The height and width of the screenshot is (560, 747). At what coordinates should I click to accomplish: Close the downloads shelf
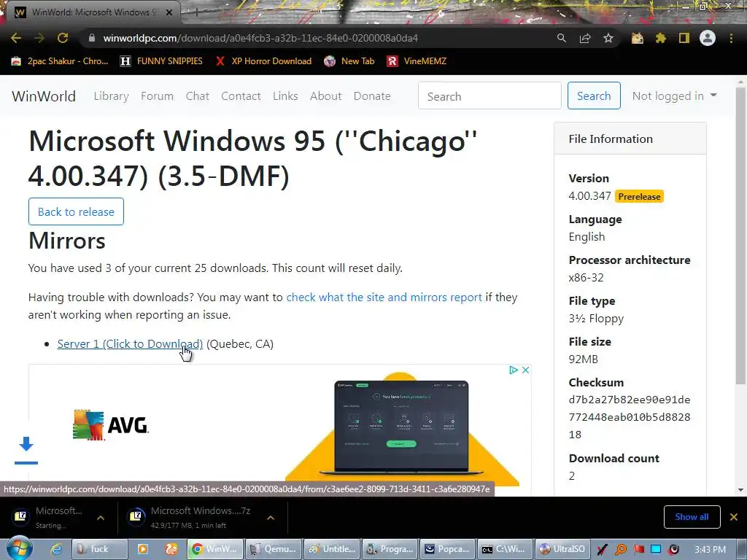(734, 517)
